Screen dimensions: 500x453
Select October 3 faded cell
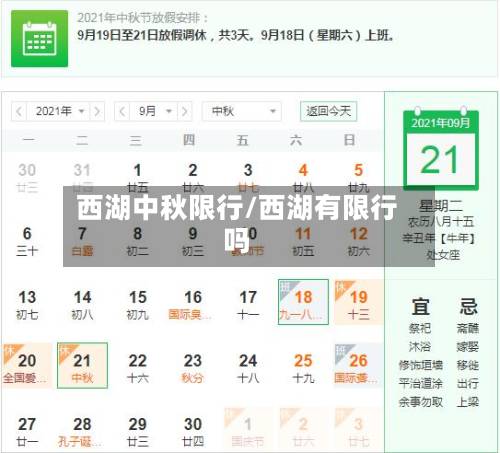358,429
